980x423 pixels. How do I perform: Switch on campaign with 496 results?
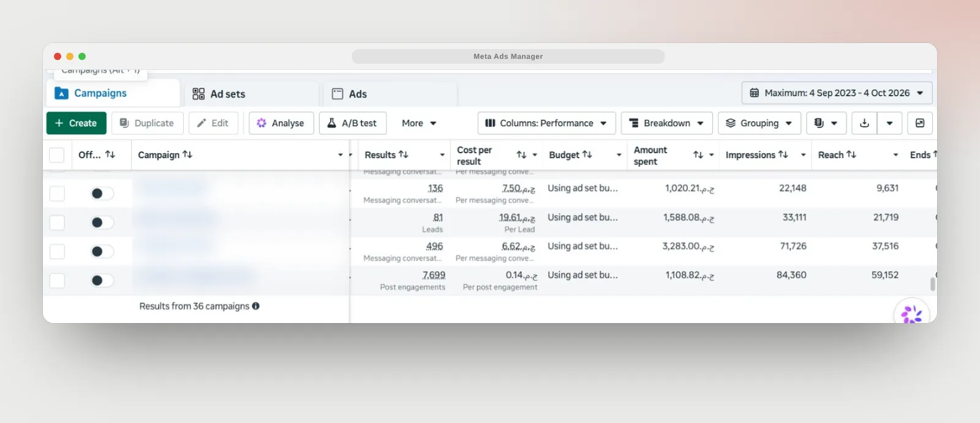point(102,251)
